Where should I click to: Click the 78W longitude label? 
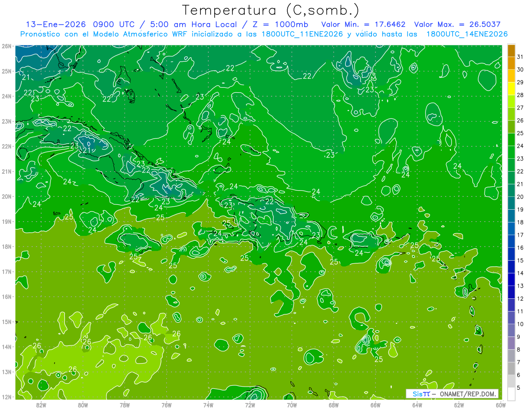[x=125, y=405]
